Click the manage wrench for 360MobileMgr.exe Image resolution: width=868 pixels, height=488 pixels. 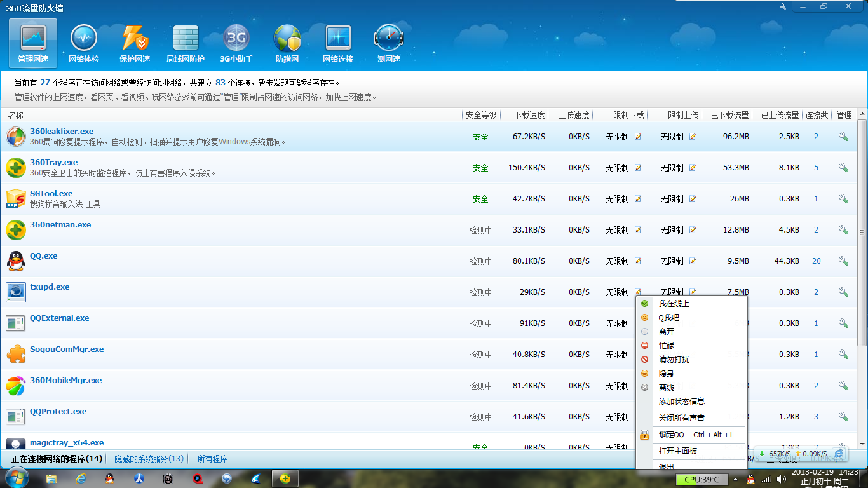click(x=843, y=386)
